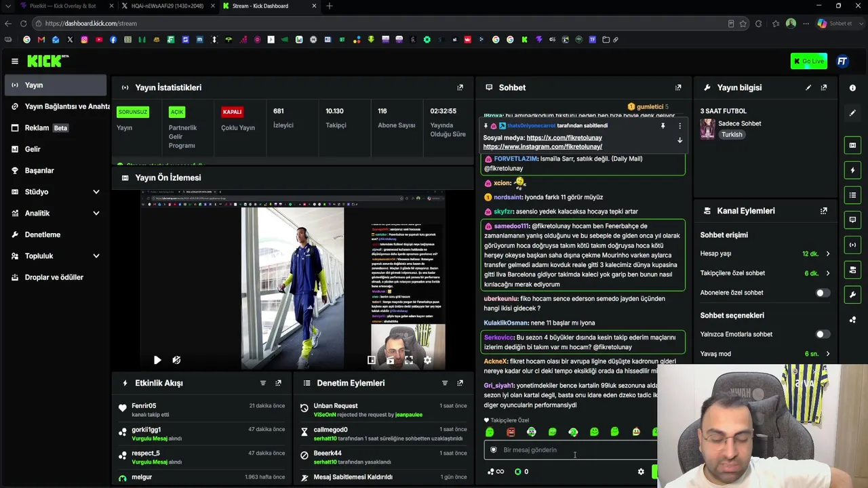Image resolution: width=868 pixels, height=488 pixels.
Task: Open the x.com/fikretolunay link
Action: [x=564, y=138]
